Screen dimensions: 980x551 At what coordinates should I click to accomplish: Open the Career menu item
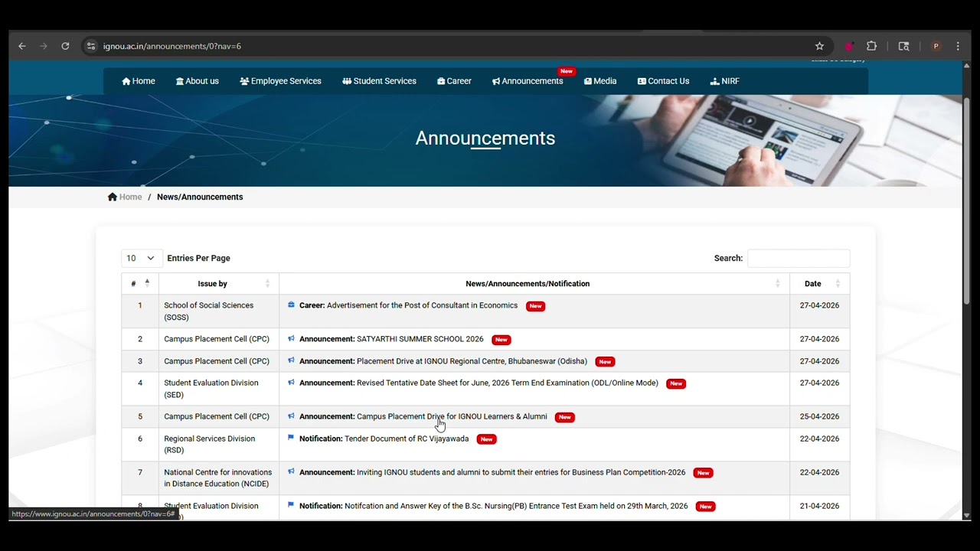(454, 81)
